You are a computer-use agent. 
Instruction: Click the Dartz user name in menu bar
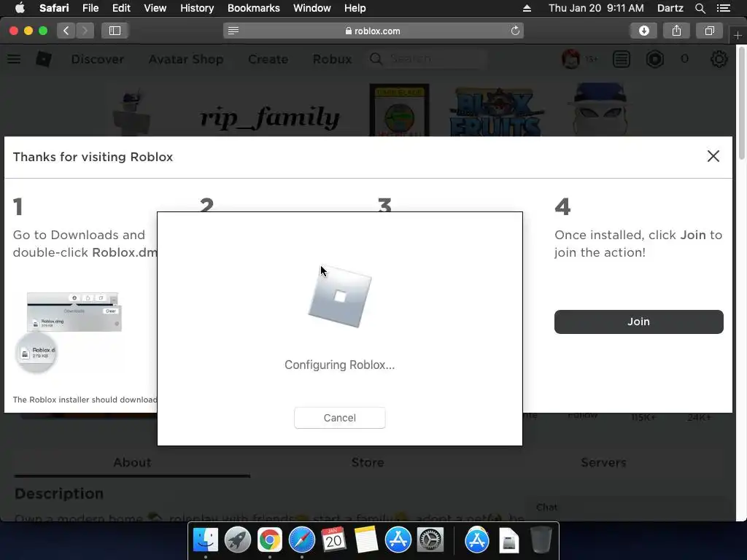[670, 8]
